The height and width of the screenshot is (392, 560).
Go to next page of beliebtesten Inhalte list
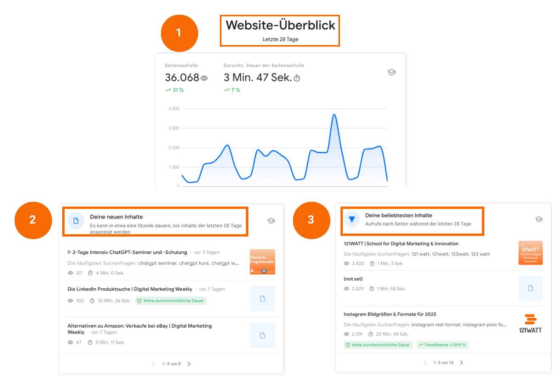(461, 362)
